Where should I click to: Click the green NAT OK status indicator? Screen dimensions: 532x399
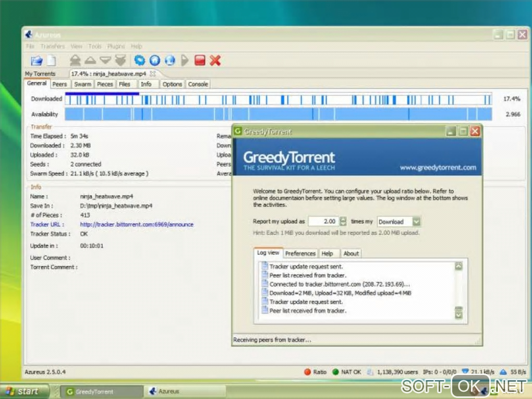(x=335, y=372)
